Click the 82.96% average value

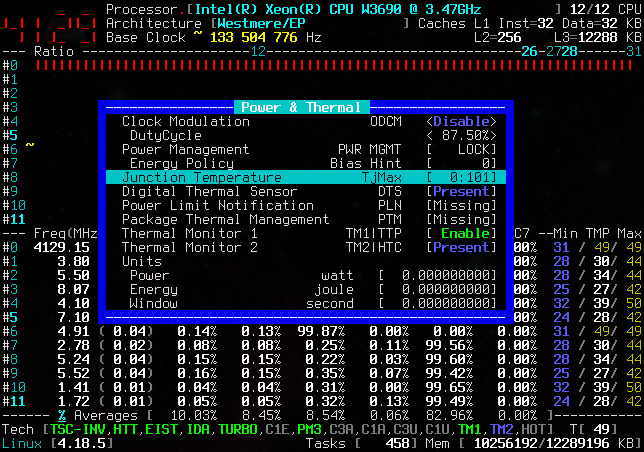[x=449, y=415]
